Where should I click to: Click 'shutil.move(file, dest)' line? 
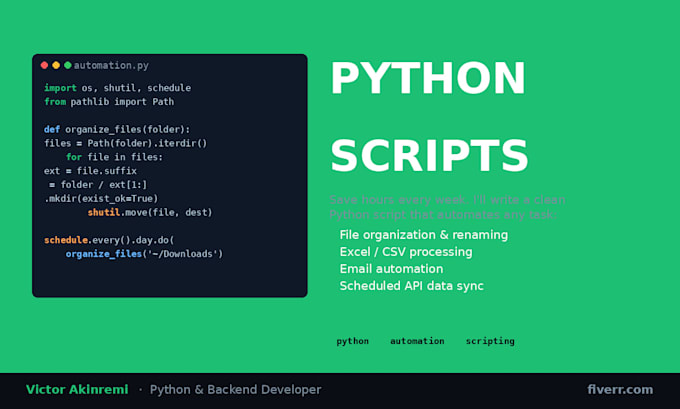(x=150, y=213)
